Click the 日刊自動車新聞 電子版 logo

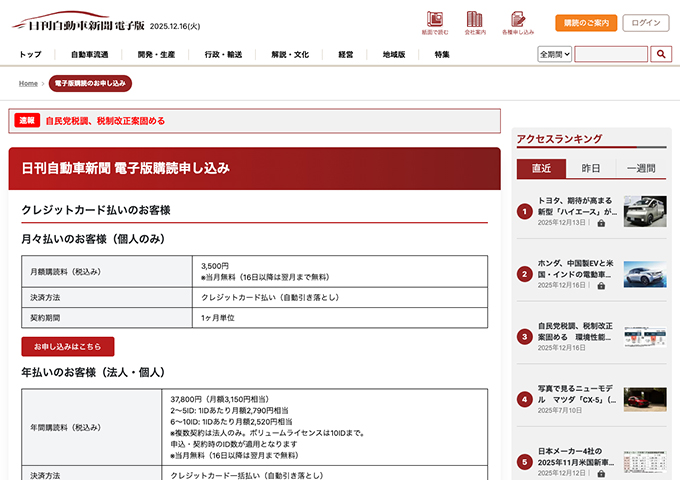click(78, 22)
